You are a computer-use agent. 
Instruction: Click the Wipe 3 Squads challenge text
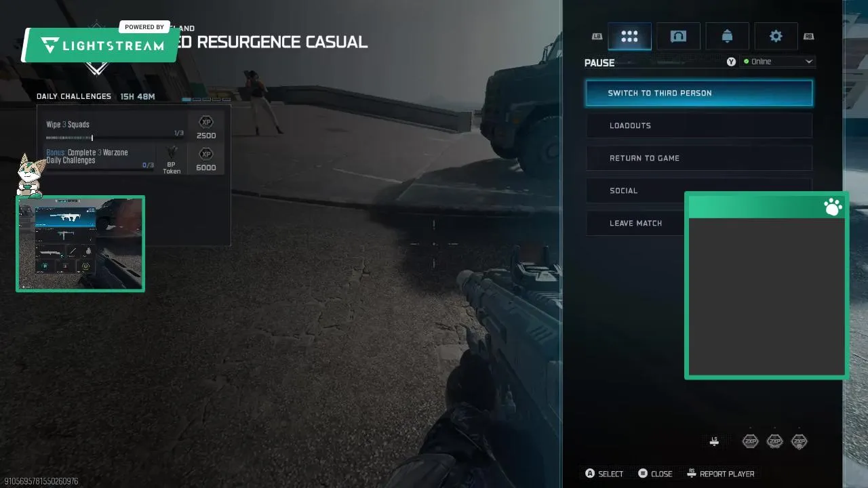tap(68, 125)
